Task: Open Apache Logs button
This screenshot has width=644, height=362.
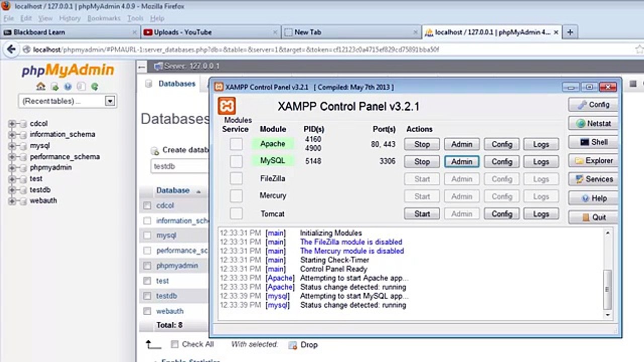Action: click(541, 144)
